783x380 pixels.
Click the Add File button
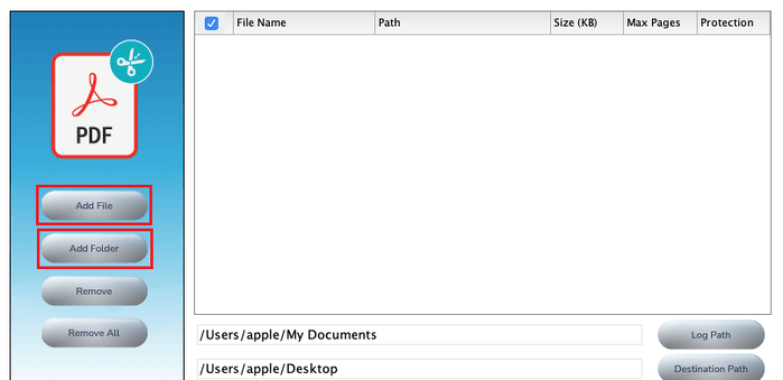point(94,206)
